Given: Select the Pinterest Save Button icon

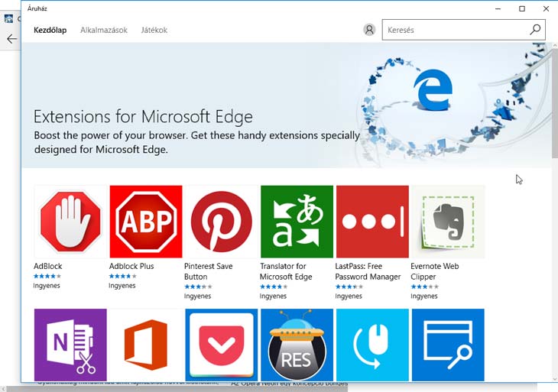Looking at the screenshot, I should point(222,221).
